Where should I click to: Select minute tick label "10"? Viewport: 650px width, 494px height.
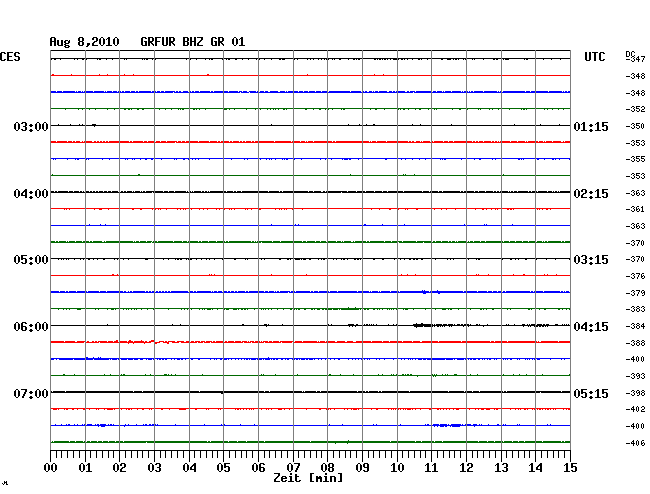click(397, 468)
